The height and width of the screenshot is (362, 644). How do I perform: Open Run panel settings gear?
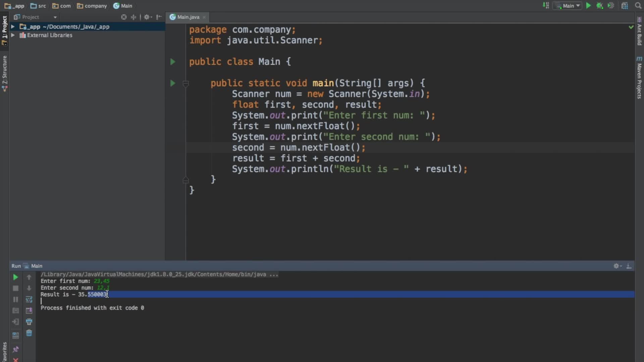(x=617, y=266)
